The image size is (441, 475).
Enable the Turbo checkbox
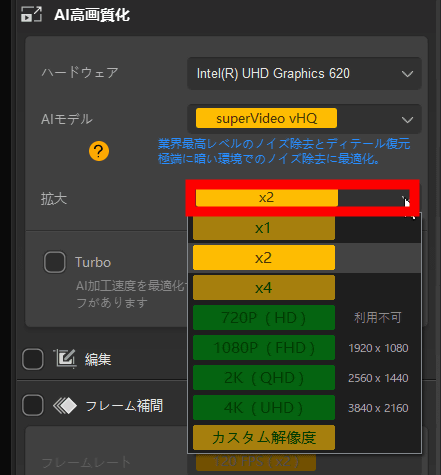tap(55, 262)
